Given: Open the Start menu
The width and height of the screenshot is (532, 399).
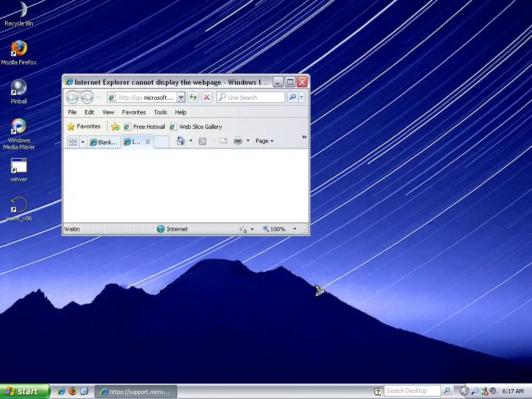Looking at the screenshot, I should 25,391.
